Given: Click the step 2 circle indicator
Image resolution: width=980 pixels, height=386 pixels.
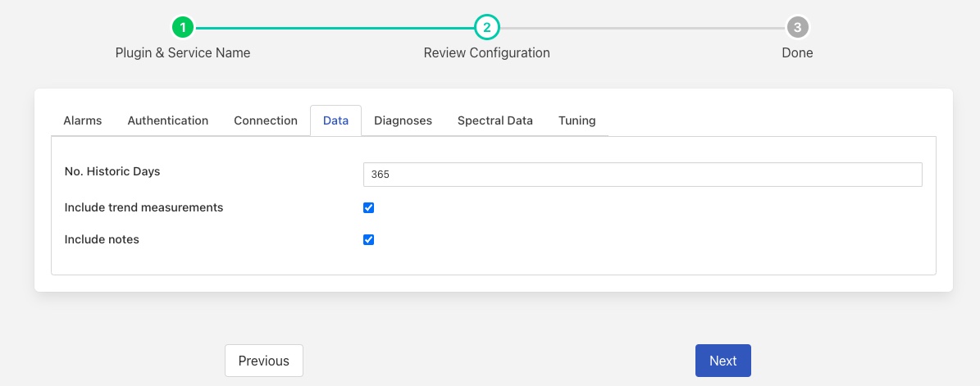Looking at the screenshot, I should 486,27.
